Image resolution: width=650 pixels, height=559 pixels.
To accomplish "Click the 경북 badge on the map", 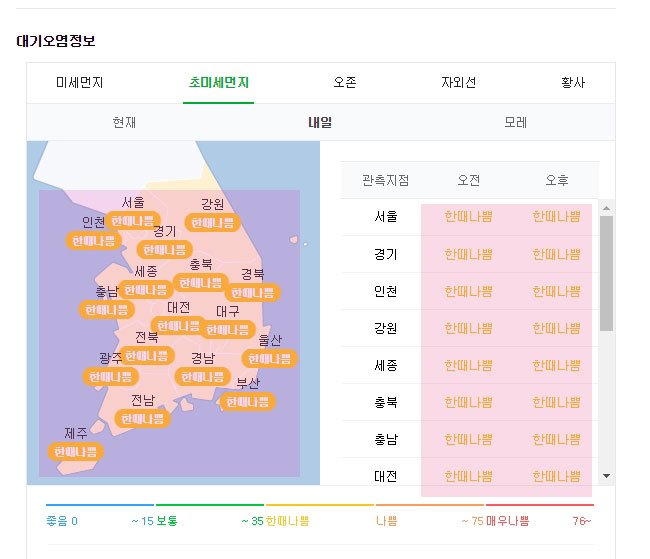I will click(x=252, y=293).
